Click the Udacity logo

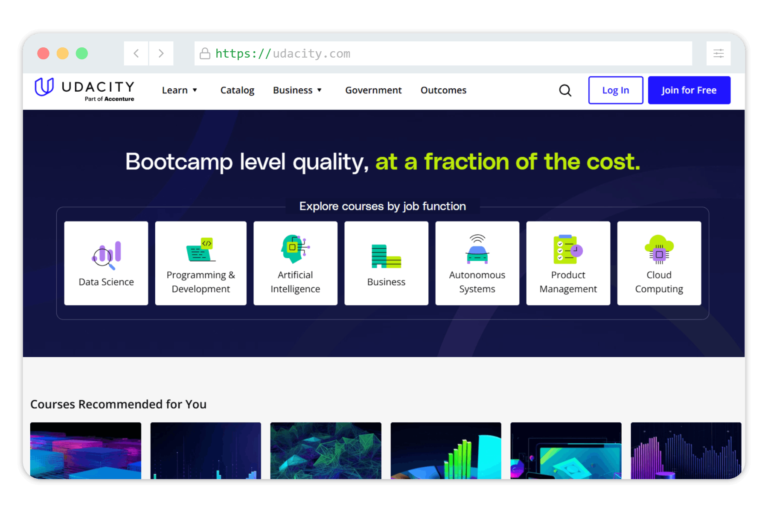coord(84,89)
